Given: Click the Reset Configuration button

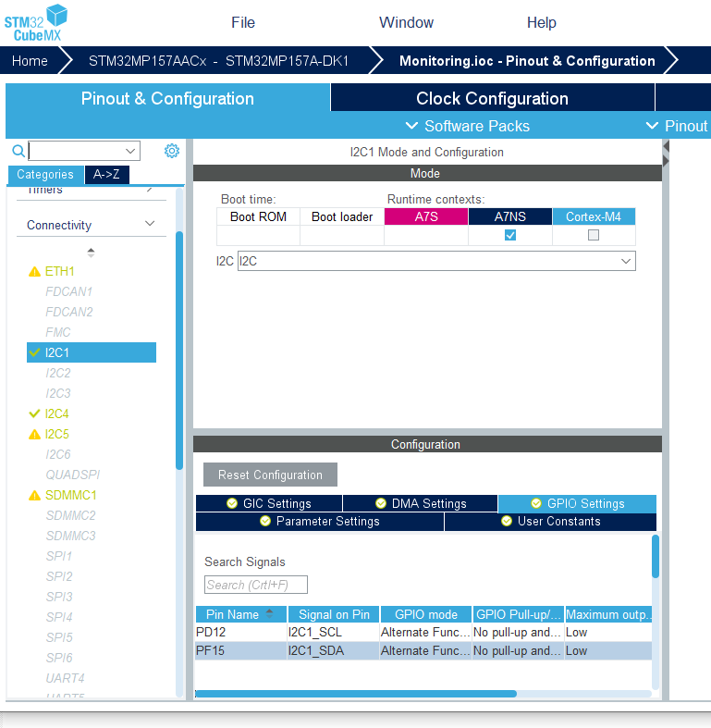Looking at the screenshot, I should pyautogui.click(x=270, y=475).
